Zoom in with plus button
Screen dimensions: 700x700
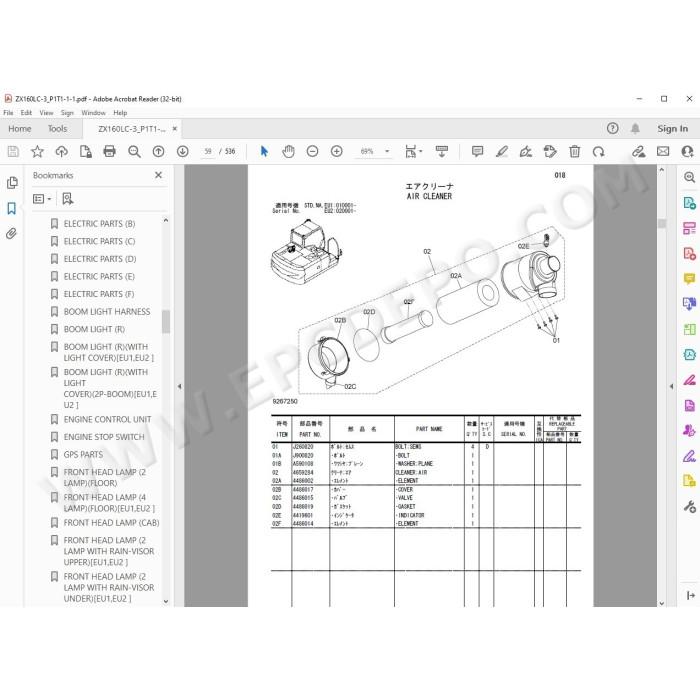pos(337,152)
